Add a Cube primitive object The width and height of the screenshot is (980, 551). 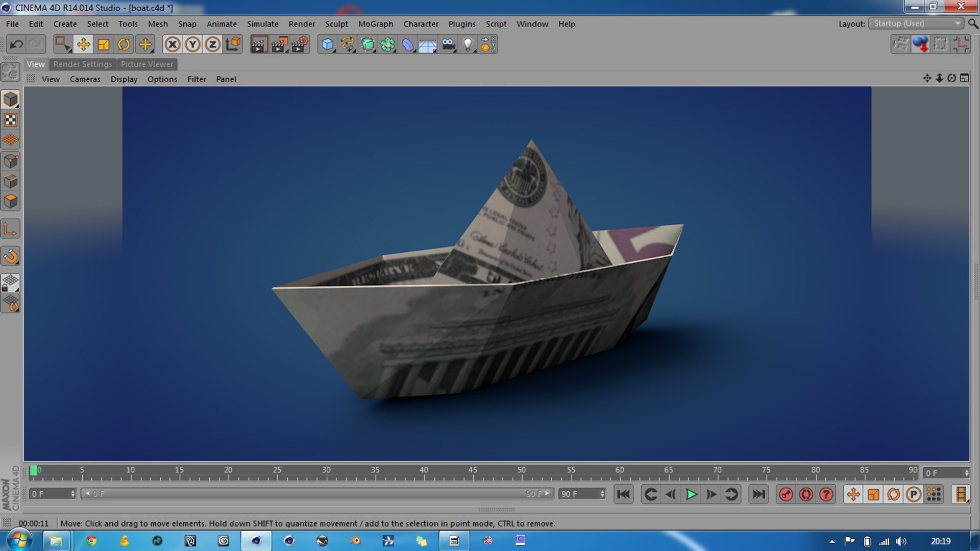[x=327, y=44]
